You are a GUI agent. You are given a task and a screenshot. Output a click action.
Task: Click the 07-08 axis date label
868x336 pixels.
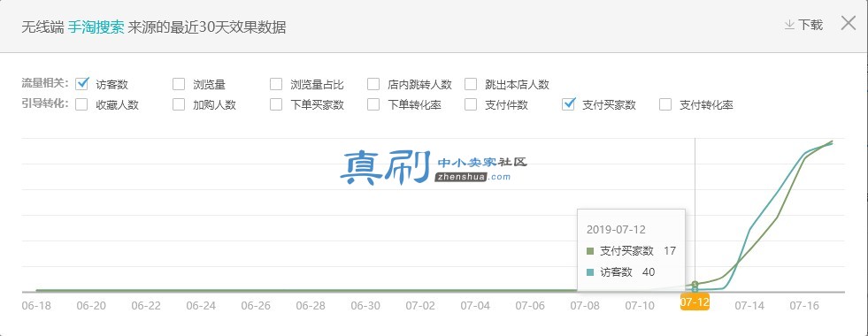pyautogui.click(x=585, y=305)
